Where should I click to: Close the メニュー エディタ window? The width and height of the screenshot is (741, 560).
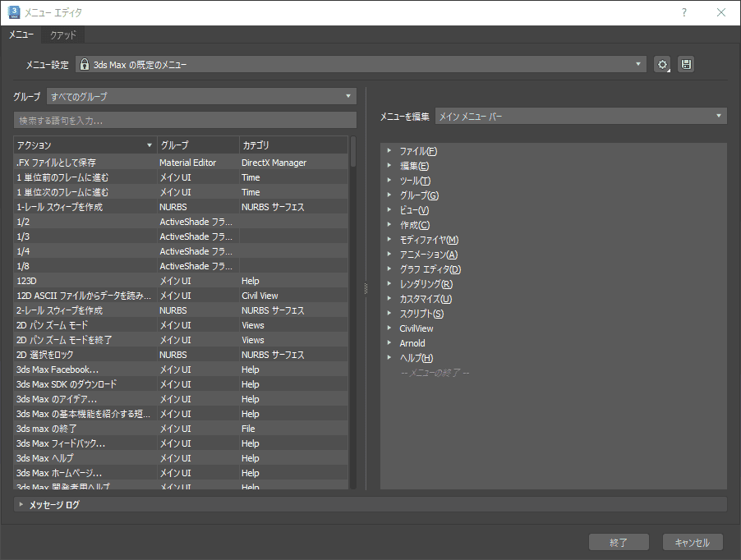coord(720,12)
